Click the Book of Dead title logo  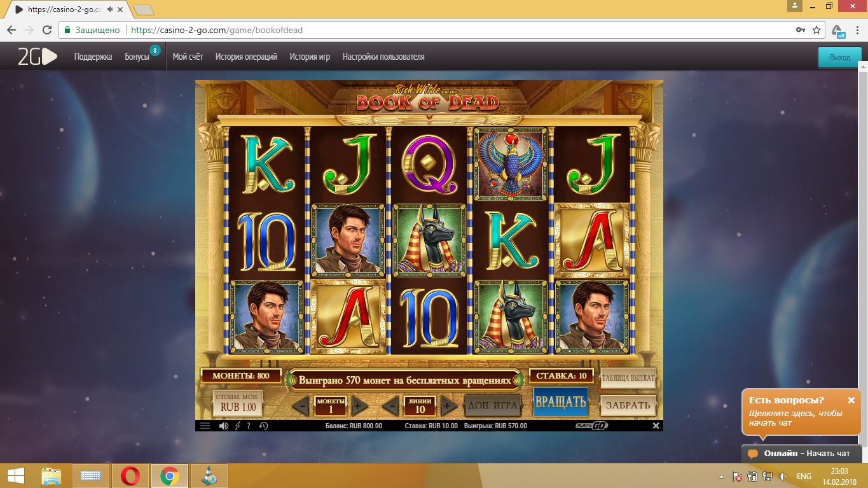427,99
